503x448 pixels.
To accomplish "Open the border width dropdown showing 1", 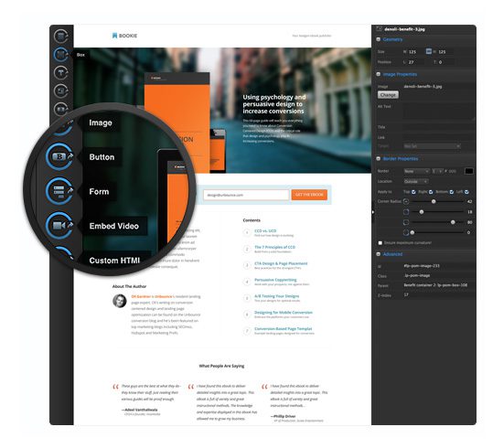I will pos(437,171).
